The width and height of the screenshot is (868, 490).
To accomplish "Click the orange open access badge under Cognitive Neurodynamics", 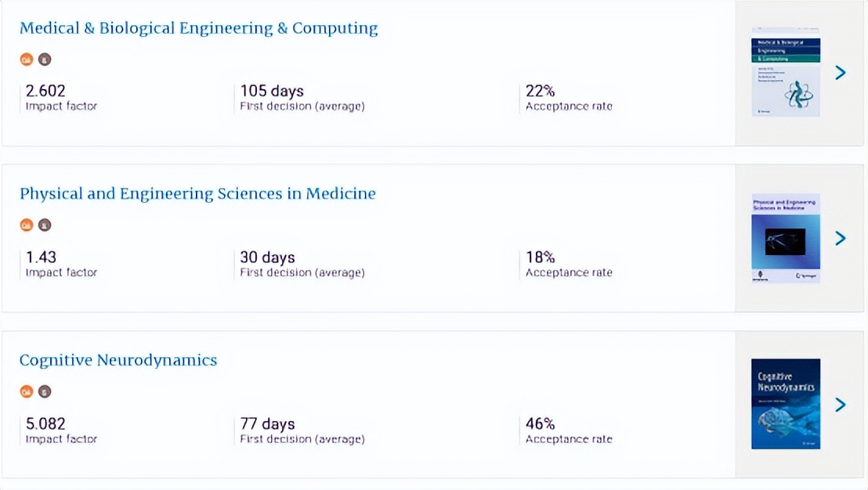I will (27, 391).
